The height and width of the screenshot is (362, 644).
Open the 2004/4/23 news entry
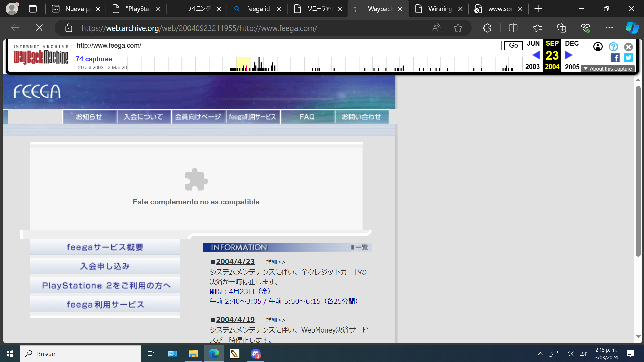pyautogui.click(x=235, y=261)
